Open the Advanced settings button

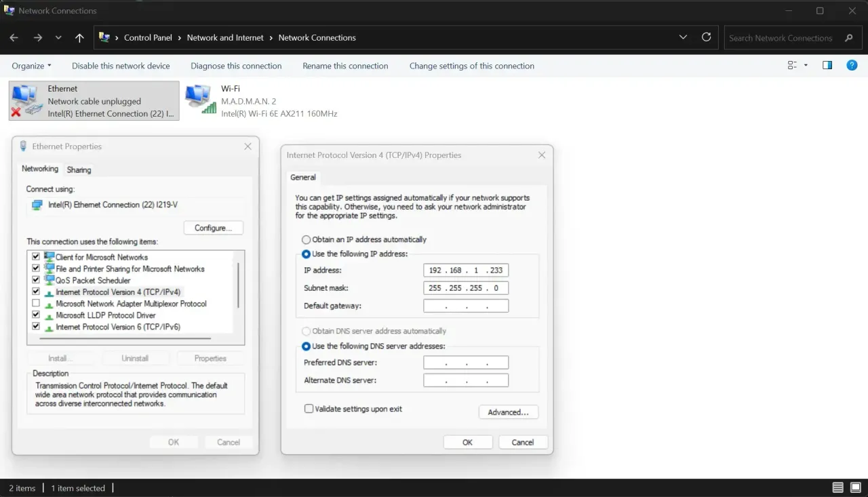point(509,412)
